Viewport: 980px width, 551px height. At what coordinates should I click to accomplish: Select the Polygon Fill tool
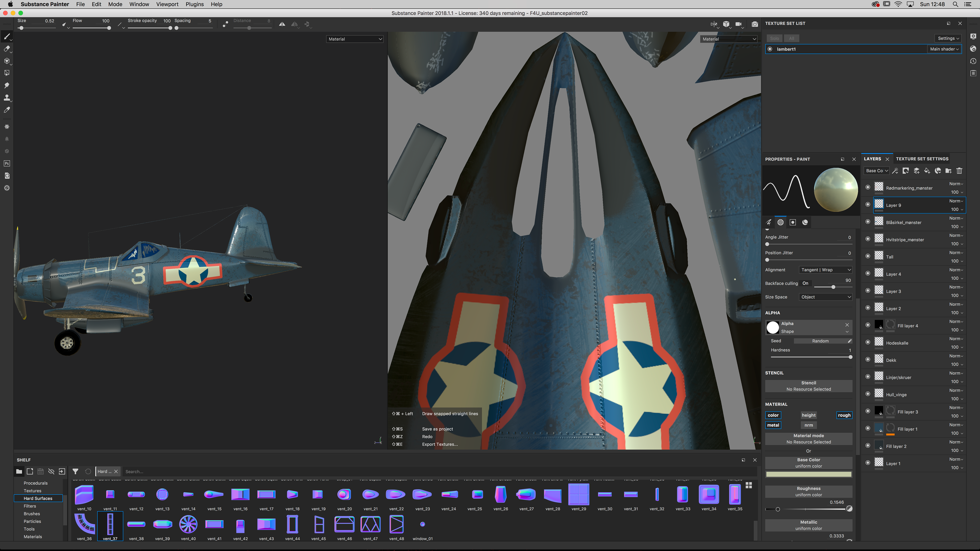6,73
